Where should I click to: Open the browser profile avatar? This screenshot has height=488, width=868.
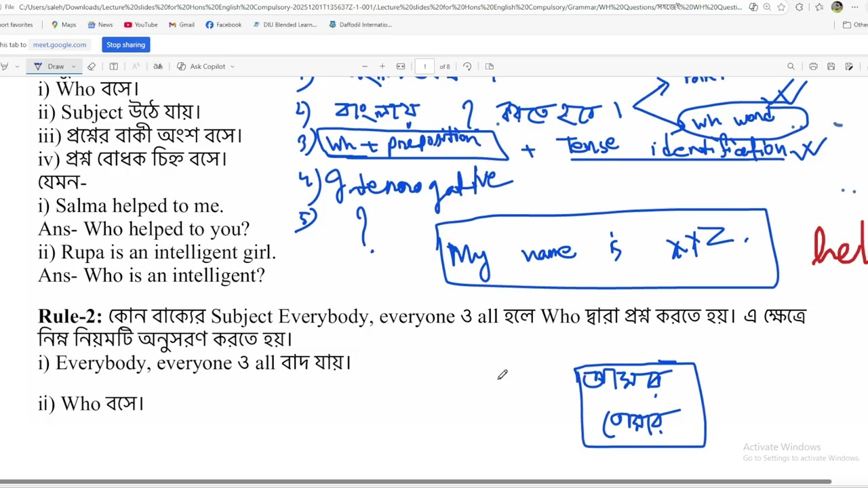[x=837, y=7]
